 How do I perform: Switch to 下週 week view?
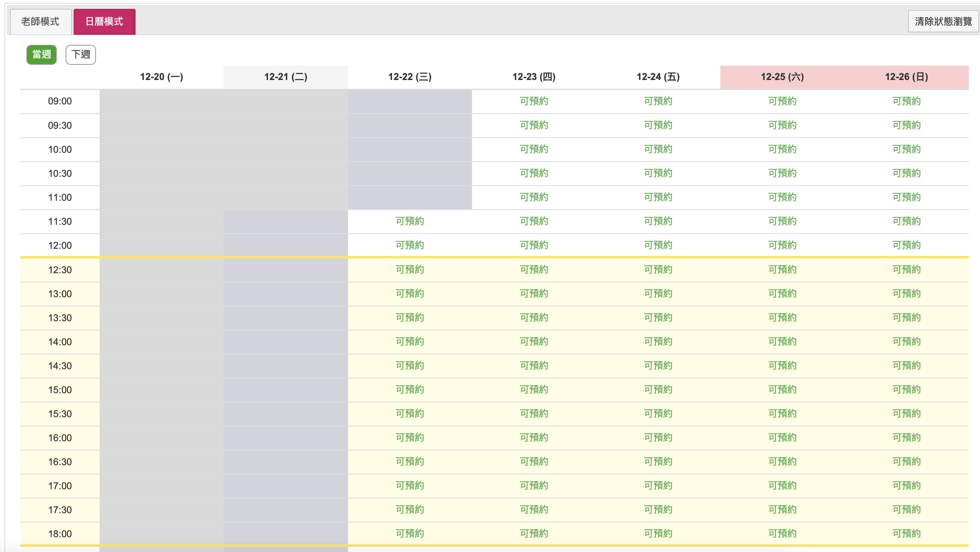tap(81, 54)
